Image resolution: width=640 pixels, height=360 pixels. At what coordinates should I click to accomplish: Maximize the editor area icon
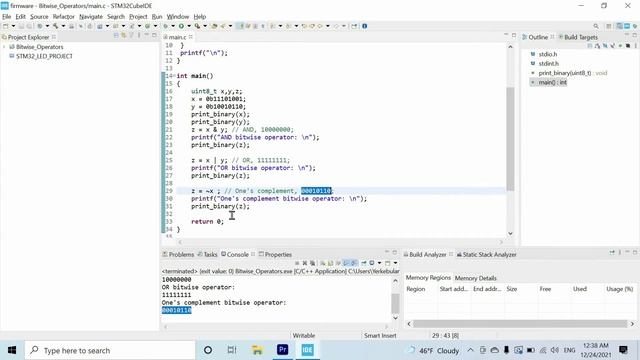pos(514,36)
